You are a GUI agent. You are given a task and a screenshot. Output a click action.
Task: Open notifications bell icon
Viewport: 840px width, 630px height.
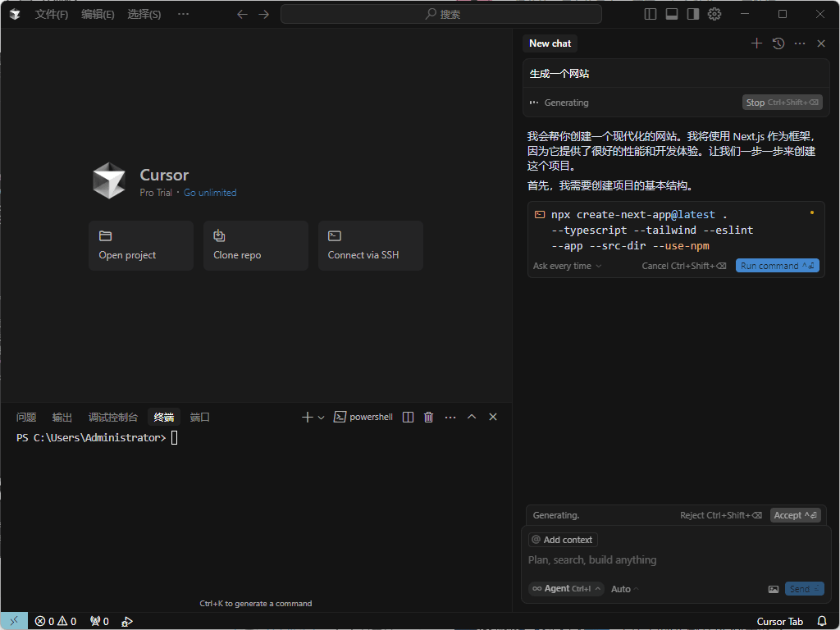[822, 622]
